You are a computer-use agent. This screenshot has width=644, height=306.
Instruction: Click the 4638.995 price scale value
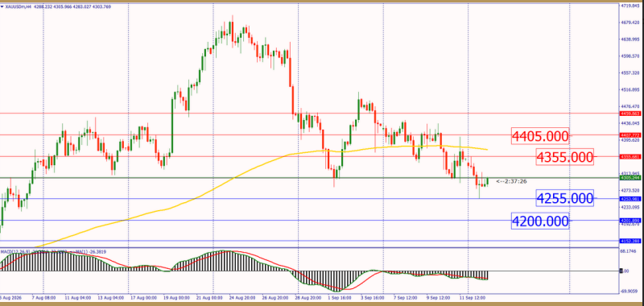(x=630, y=39)
